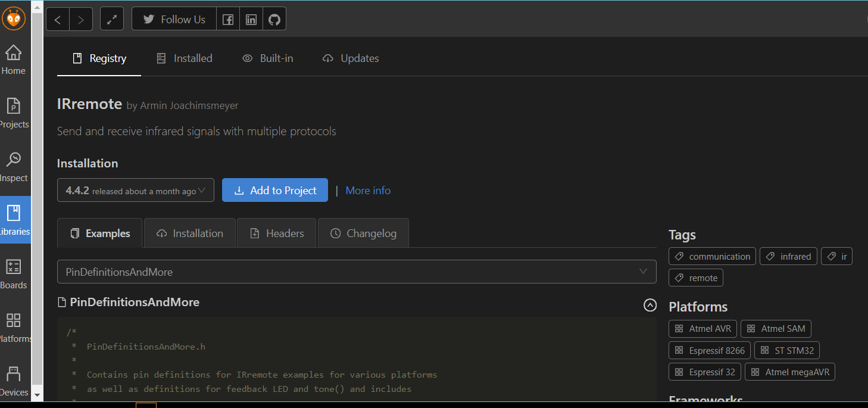Open the version 4.4.2 dropdown

point(136,191)
